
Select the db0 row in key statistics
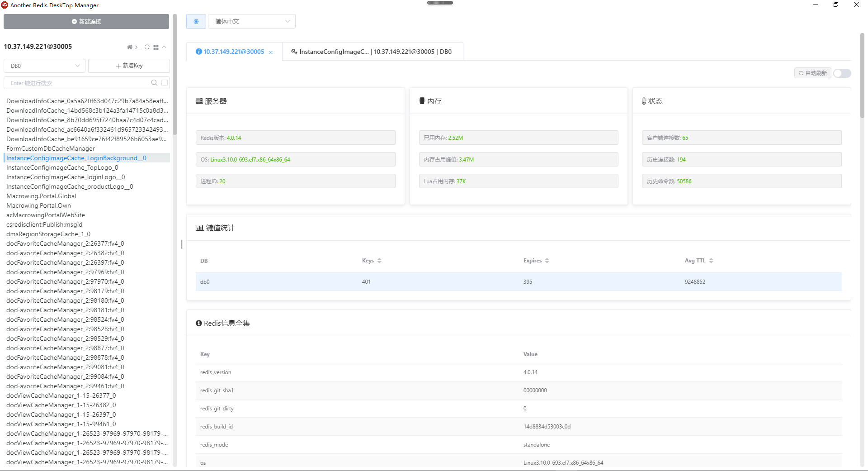[x=519, y=281]
